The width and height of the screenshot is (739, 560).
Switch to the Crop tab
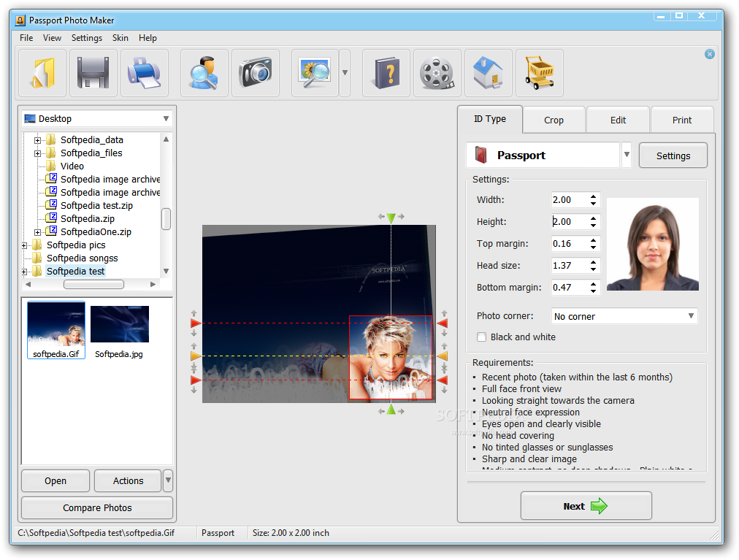pos(554,120)
